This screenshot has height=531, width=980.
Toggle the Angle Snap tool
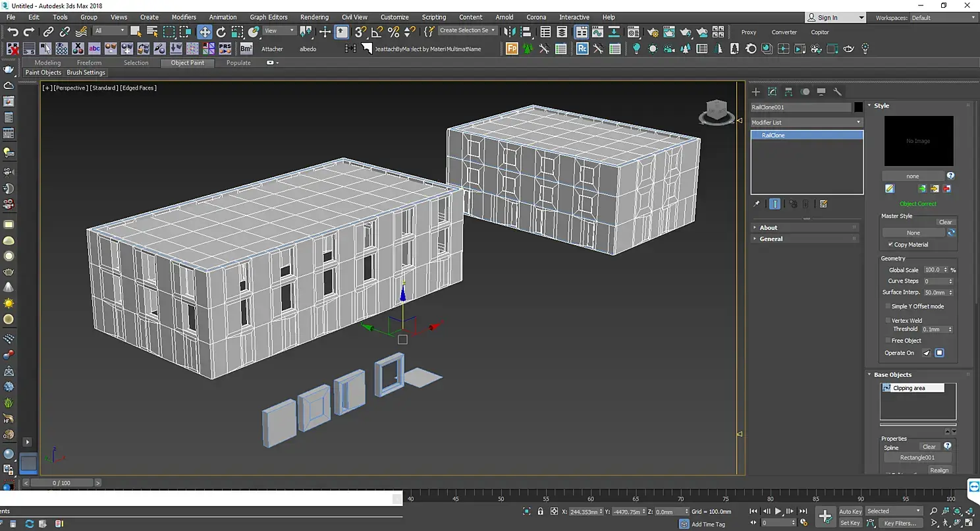click(x=377, y=32)
